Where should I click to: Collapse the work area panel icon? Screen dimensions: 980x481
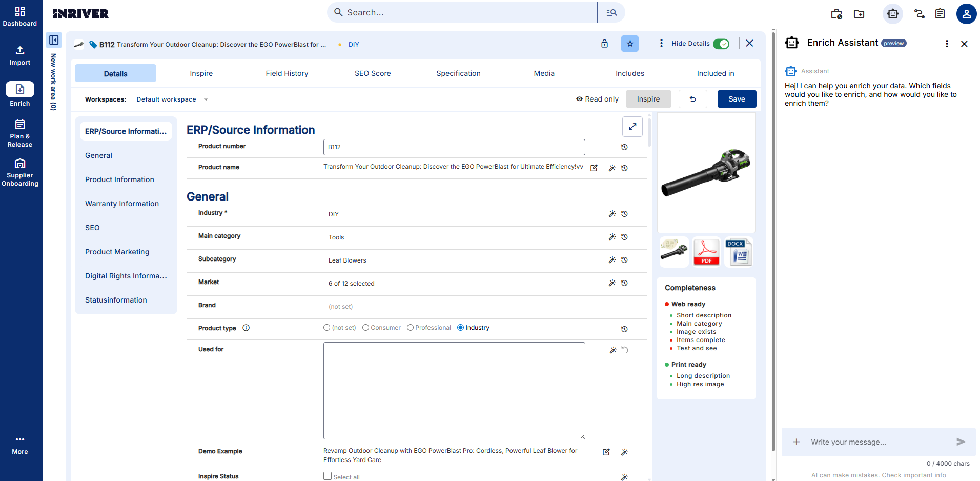pyautogui.click(x=54, y=40)
